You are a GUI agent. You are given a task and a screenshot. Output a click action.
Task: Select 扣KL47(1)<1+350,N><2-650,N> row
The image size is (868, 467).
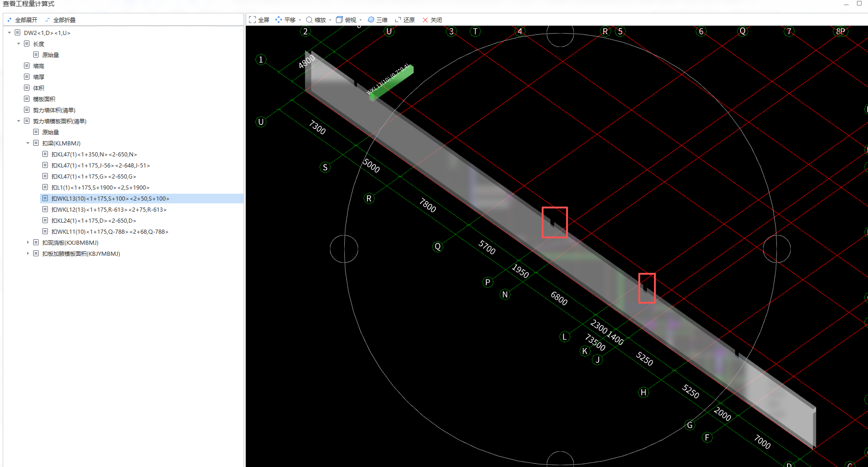pos(94,155)
